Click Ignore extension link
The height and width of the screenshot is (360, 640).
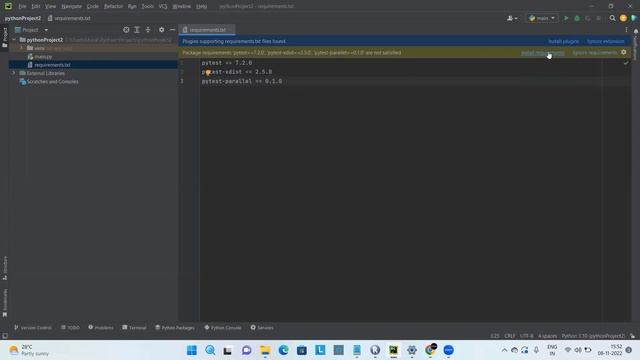coord(605,42)
